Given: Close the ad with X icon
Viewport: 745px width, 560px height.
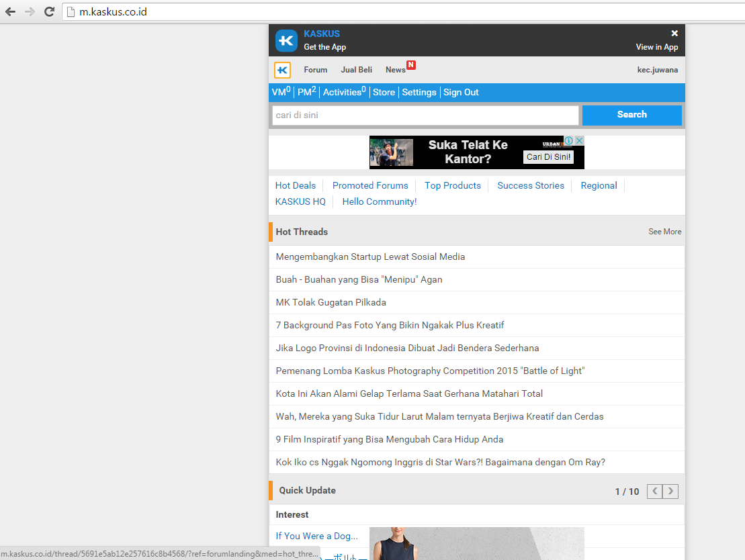Looking at the screenshot, I should pos(579,140).
